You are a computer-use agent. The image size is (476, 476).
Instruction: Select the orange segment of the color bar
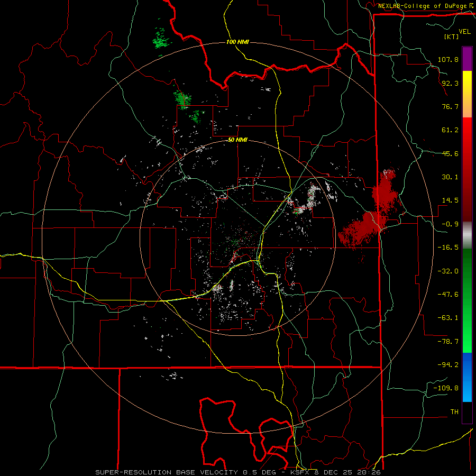[467, 105]
